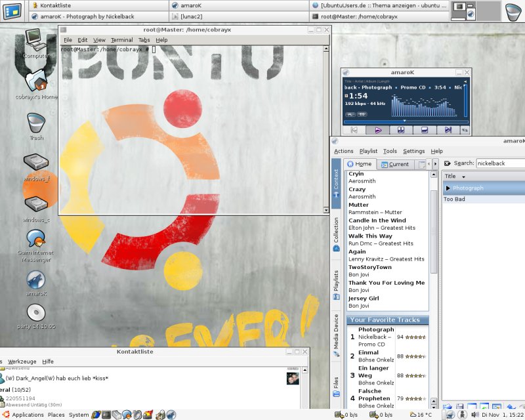Viewport: 525px width, 420px height.
Task: Click the volume speaker icon in system tray
Action: [x=474, y=415]
